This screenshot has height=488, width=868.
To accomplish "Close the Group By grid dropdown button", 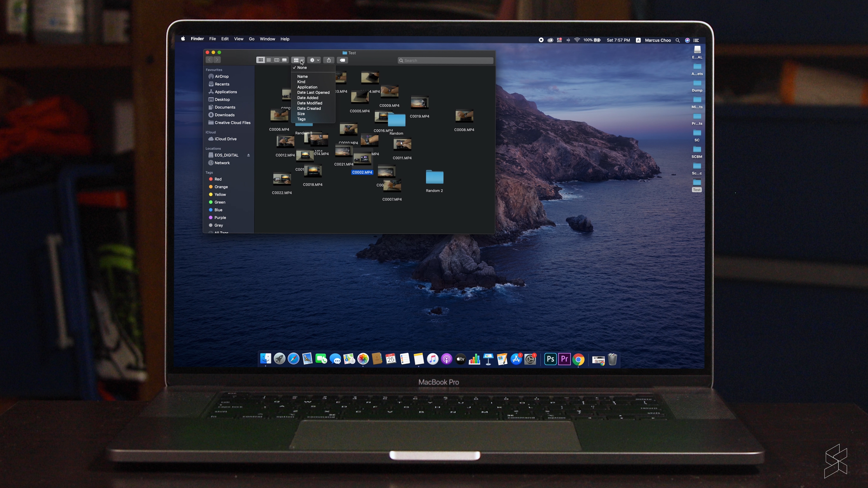I will pyautogui.click(x=298, y=60).
